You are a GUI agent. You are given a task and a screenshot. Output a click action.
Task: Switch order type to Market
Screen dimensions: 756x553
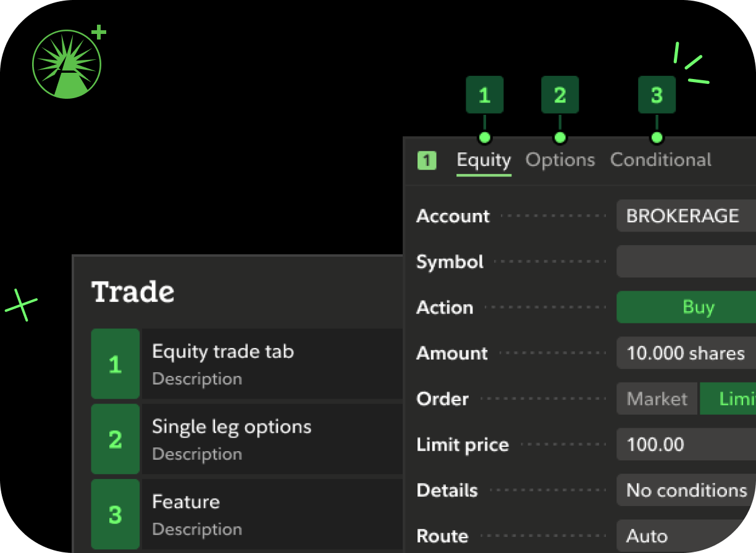click(x=657, y=399)
